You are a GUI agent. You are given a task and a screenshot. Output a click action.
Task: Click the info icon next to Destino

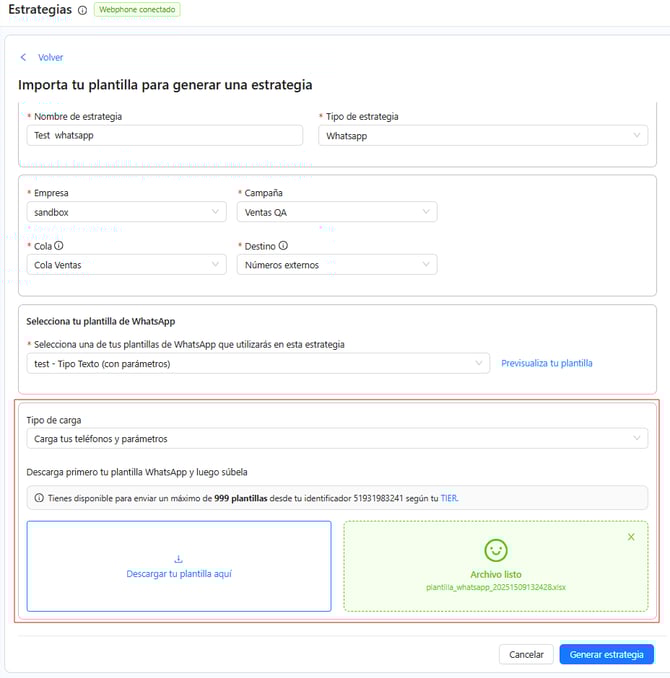283,245
